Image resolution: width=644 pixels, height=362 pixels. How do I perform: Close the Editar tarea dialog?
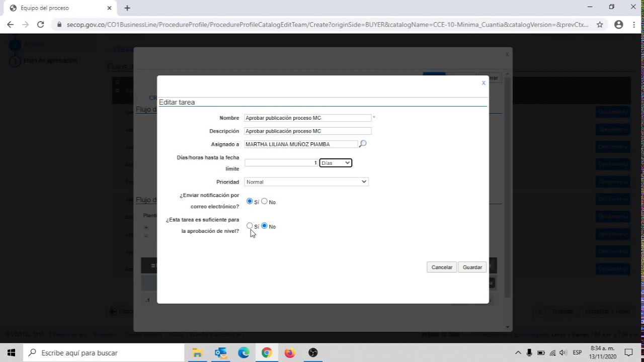pyautogui.click(x=484, y=83)
